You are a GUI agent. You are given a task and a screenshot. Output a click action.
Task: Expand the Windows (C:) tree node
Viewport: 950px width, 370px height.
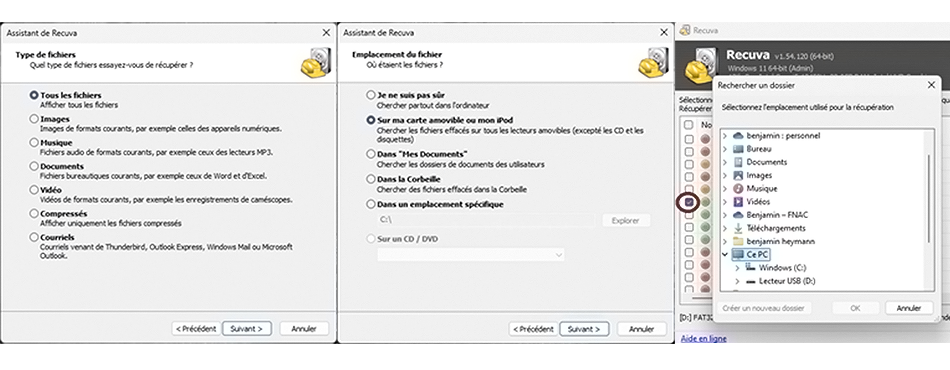tap(737, 268)
